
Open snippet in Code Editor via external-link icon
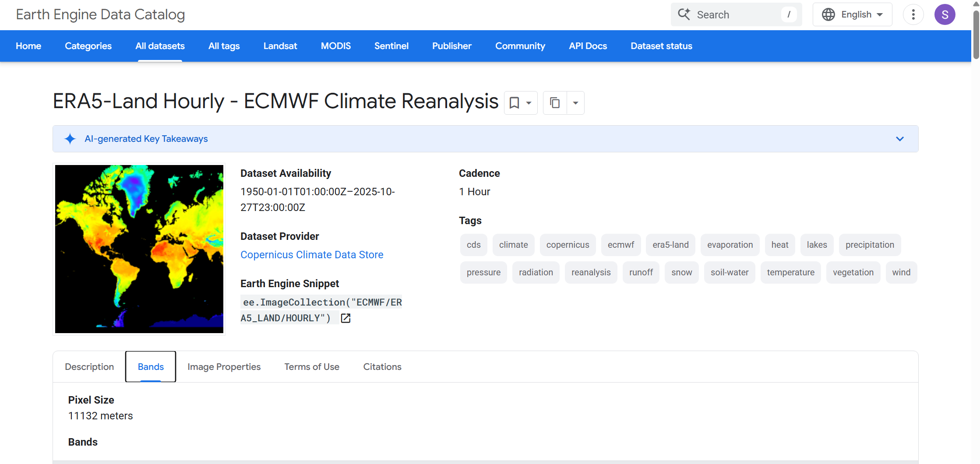click(345, 318)
